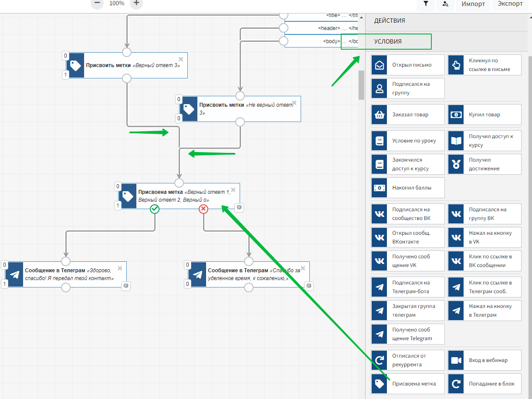Pick the 'Вход в вебинар' camera condition
Screen dimensions: 532x399
(485, 360)
